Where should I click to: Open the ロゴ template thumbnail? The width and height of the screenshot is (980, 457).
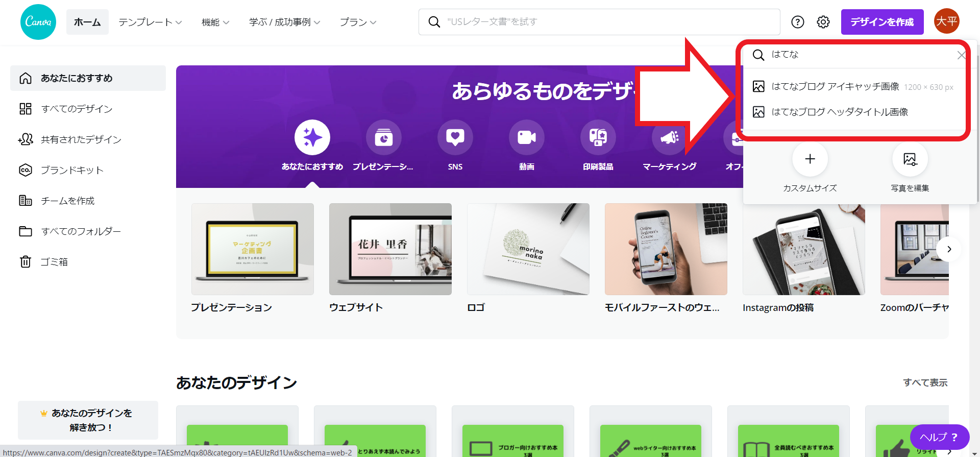click(528, 249)
